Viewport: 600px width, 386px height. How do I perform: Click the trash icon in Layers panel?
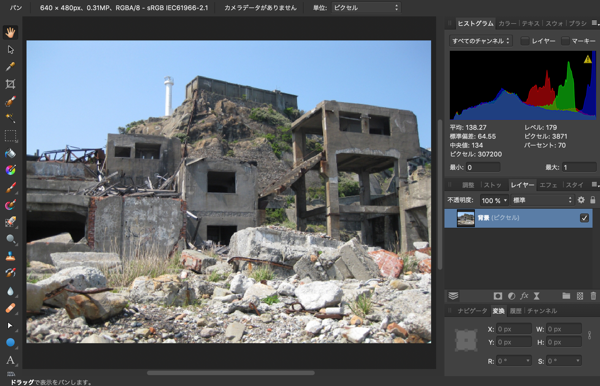pos(593,296)
